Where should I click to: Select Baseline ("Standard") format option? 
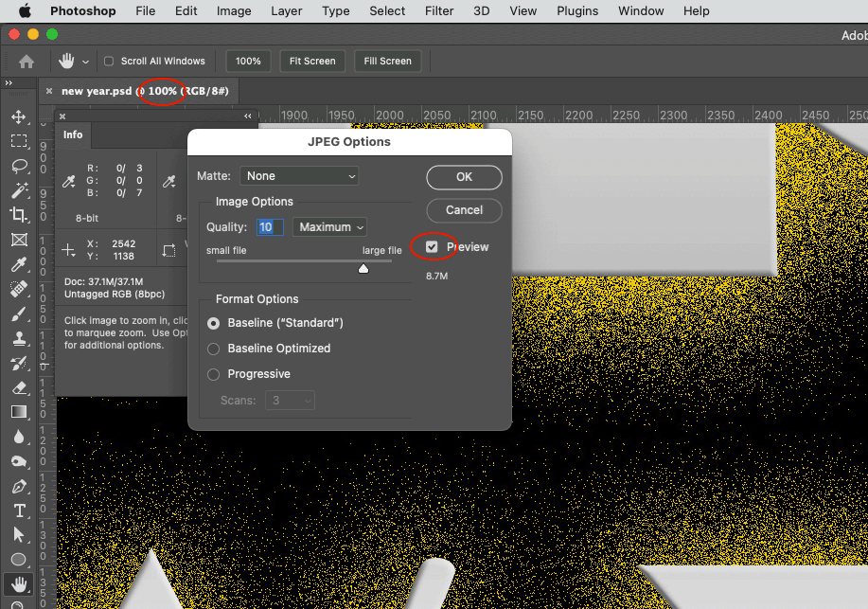(x=213, y=323)
